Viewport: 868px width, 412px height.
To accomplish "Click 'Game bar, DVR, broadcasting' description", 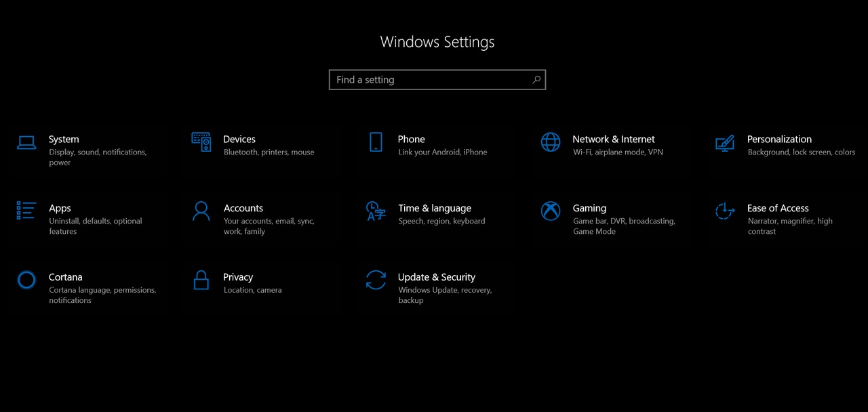I will [x=625, y=226].
